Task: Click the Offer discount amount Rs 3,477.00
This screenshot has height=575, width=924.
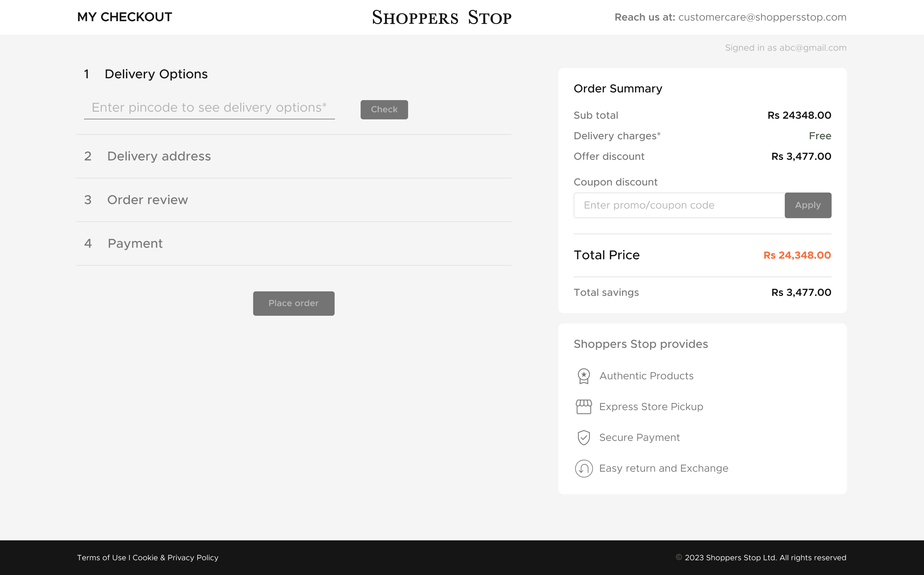Action: pos(801,156)
